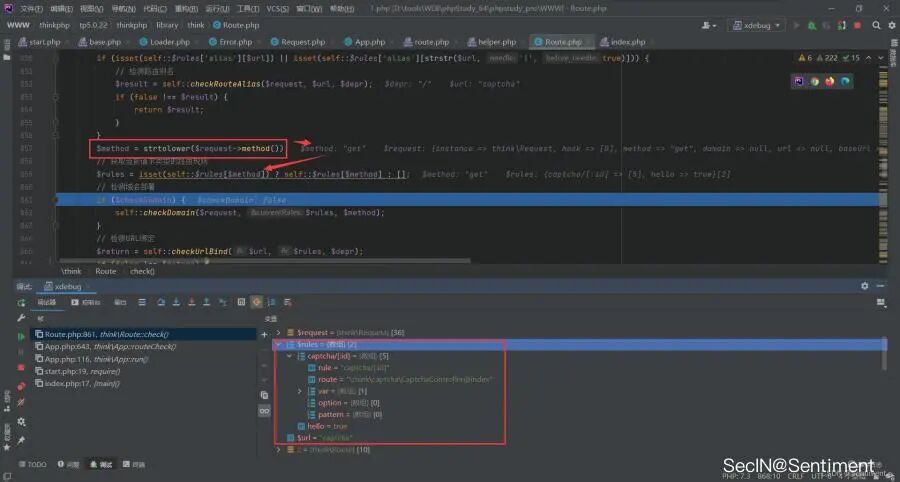The image size is (900, 482).
Task: Open the VCS(S) menu
Action: pos(278,9)
